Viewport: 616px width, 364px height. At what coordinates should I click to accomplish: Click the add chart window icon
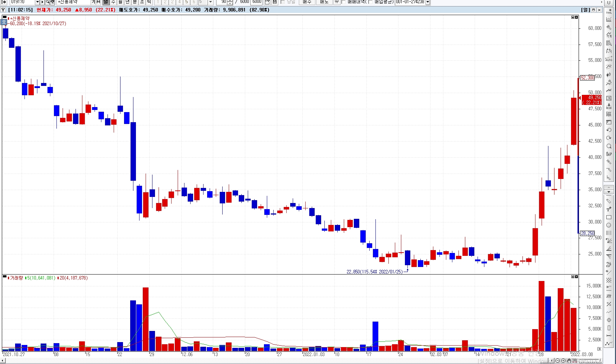[267, 2]
